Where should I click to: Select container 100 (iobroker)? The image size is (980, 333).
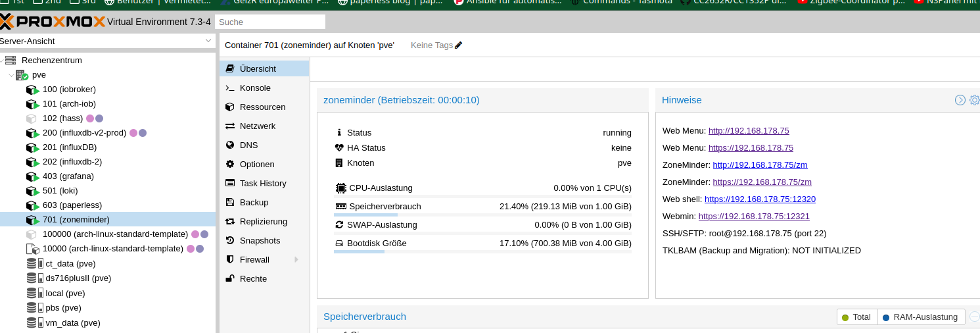point(69,90)
